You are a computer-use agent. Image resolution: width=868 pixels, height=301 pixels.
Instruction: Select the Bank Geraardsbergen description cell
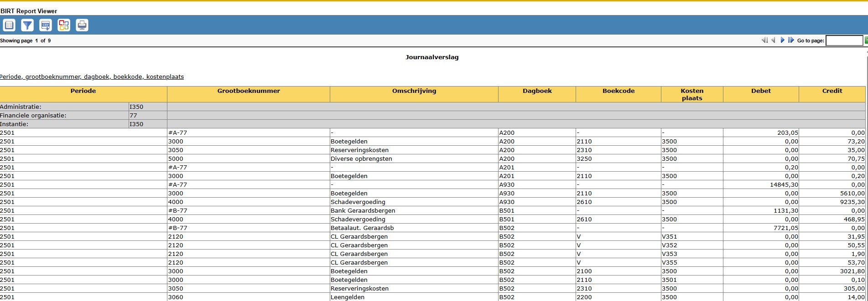(x=363, y=211)
